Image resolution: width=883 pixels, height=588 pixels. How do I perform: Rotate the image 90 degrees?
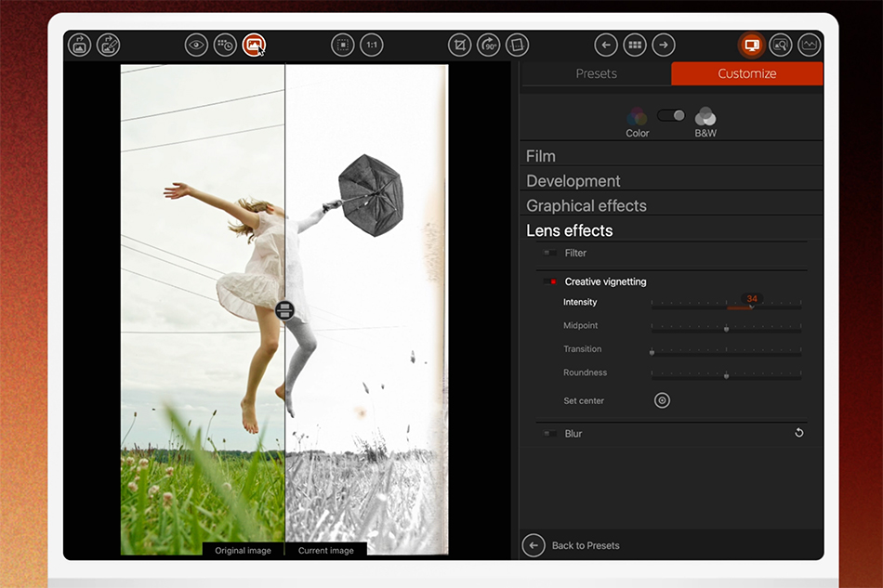pos(488,45)
